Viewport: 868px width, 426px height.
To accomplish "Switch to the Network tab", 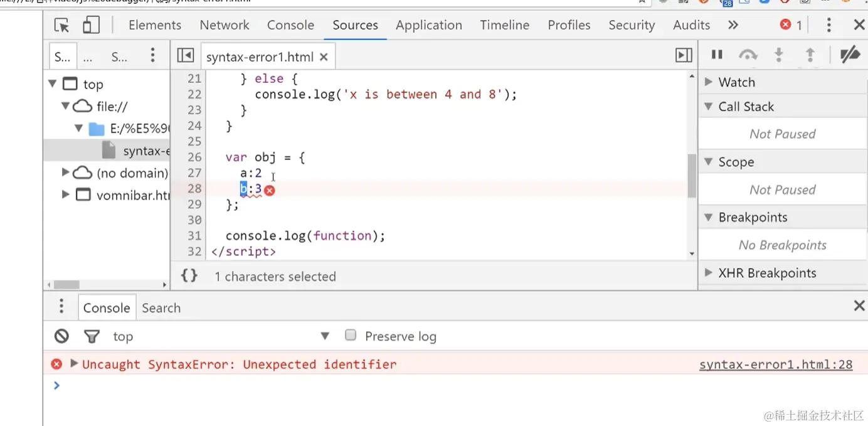I will (x=225, y=25).
